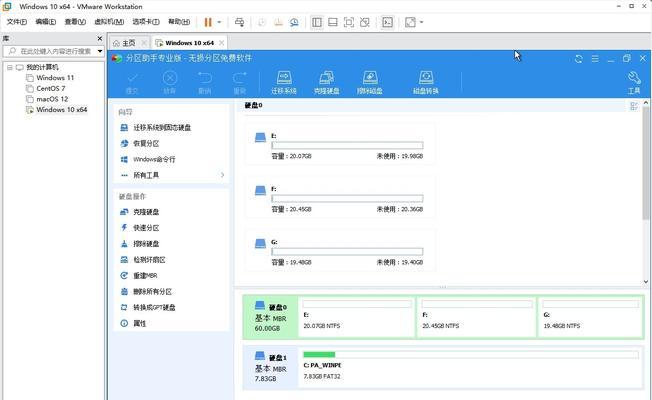Image resolution: width=652 pixels, height=400 pixels.
Task: Click the Migrate System (迁移系统) toolbar icon
Action: [x=284, y=78]
